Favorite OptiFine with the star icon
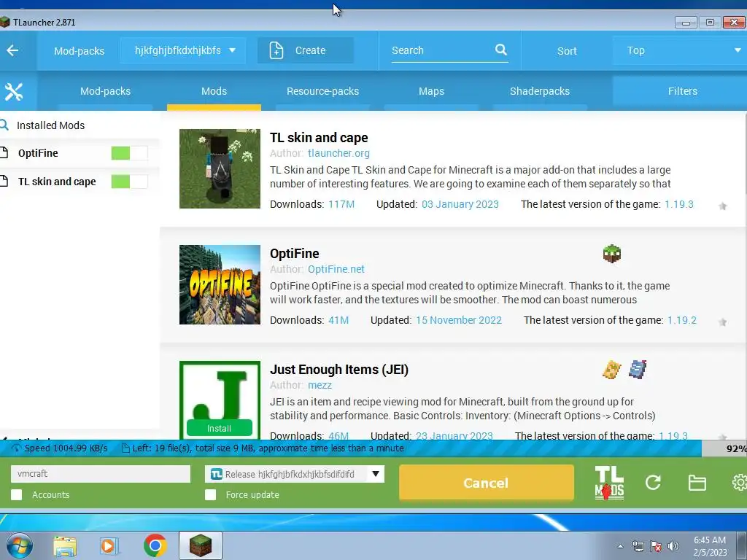Screen dimensions: 747x560 [x=723, y=322]
